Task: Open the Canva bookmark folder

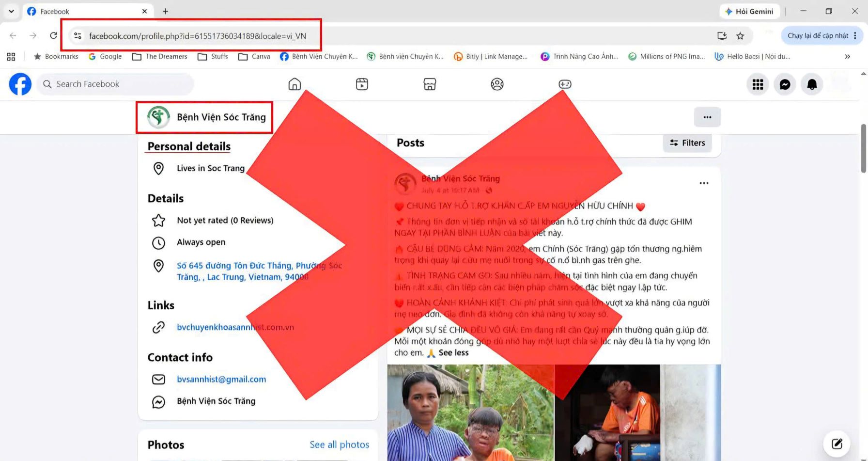Action: pyautogui.click(x=254, y=57)
